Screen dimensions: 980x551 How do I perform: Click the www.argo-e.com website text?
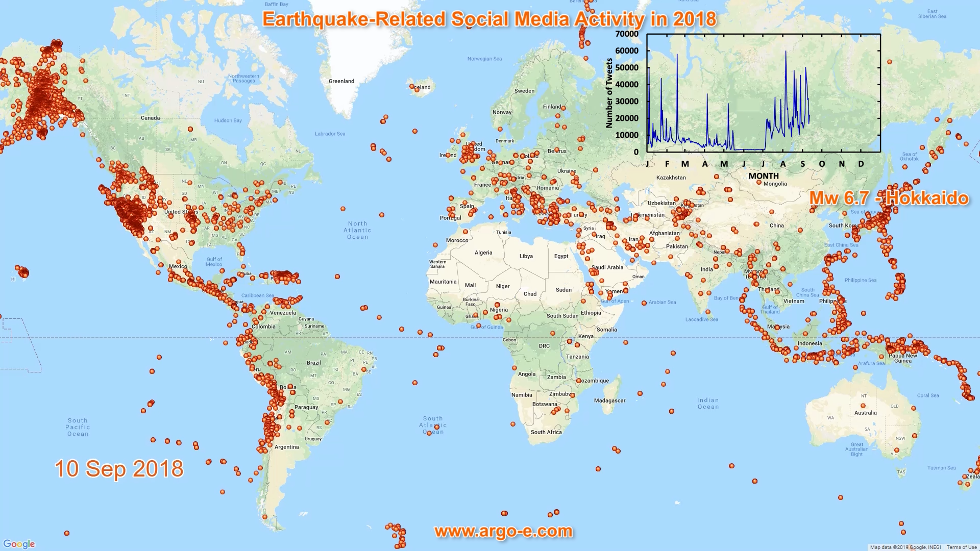503,531
